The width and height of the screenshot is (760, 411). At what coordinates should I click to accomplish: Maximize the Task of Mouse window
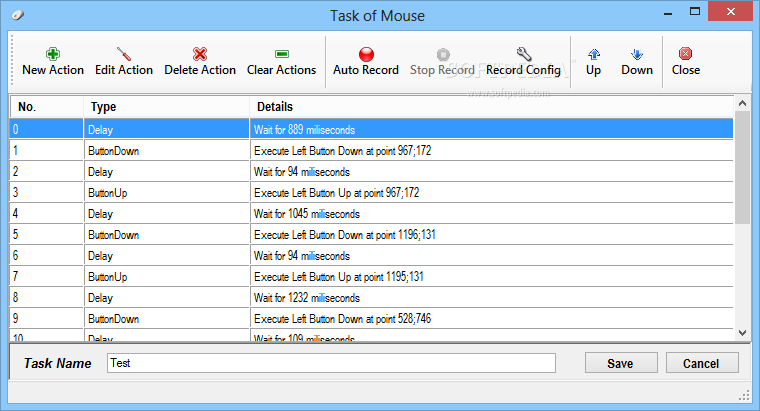pos(695,12)
